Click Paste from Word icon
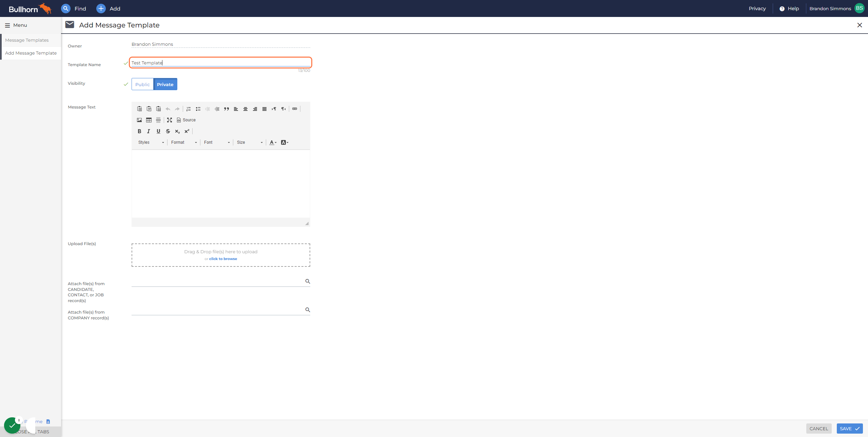 click(x=158, y=109)
